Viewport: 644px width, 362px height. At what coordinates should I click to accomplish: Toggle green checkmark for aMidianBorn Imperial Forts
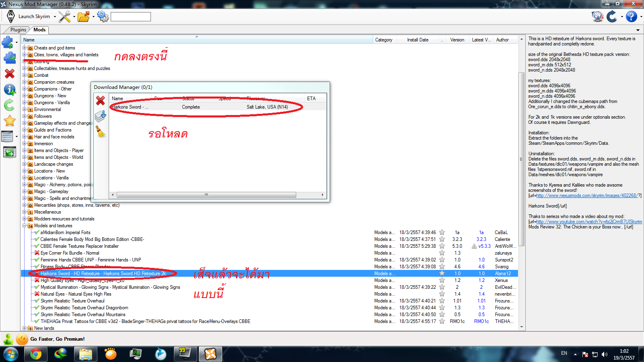coord(37,232)
